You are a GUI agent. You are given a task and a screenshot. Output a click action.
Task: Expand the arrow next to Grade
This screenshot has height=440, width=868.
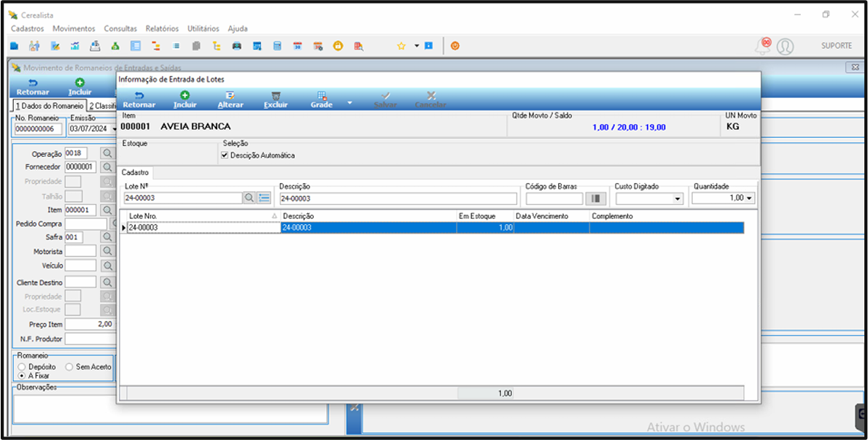349,102
